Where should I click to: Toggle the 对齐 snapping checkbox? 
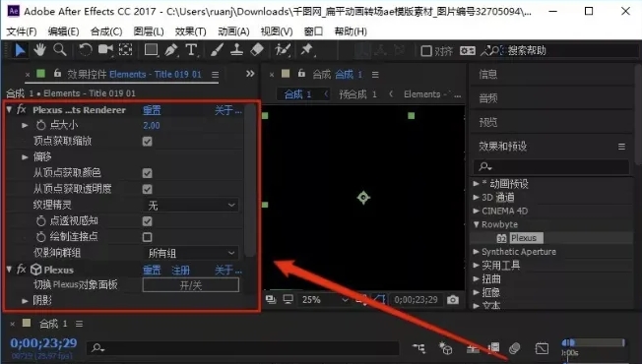click(x=426, y=51)
